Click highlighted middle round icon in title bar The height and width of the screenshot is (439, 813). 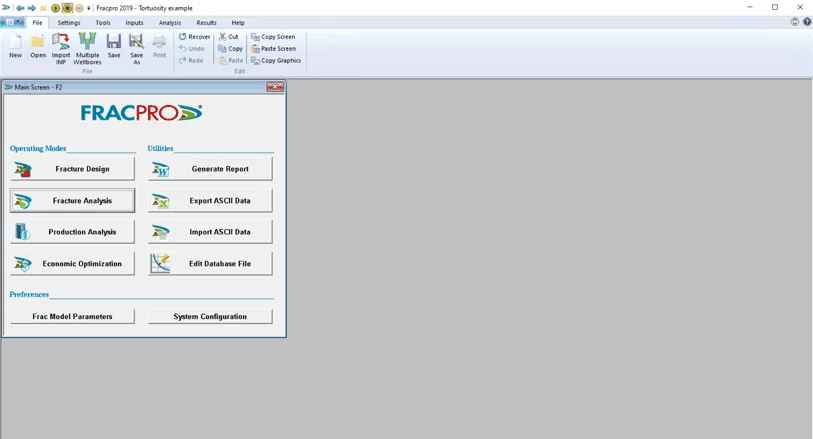point(67,8)
